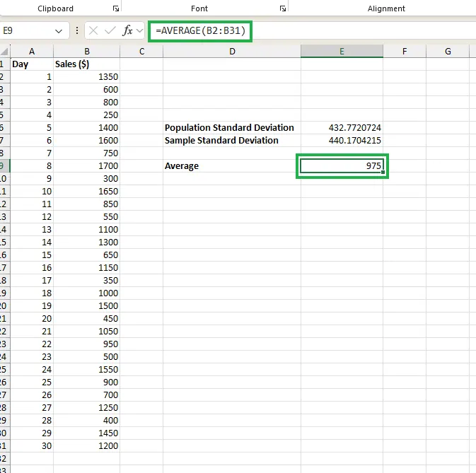This screenshot has height=473, width=476.
Task: Select the sales value 450
Action: [x=87, y=319]
